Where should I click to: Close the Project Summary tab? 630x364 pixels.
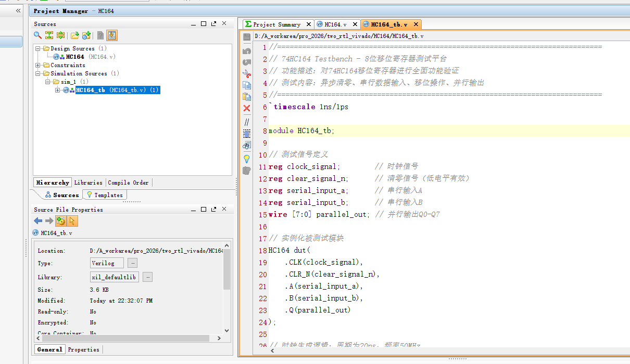click(308, 24)
